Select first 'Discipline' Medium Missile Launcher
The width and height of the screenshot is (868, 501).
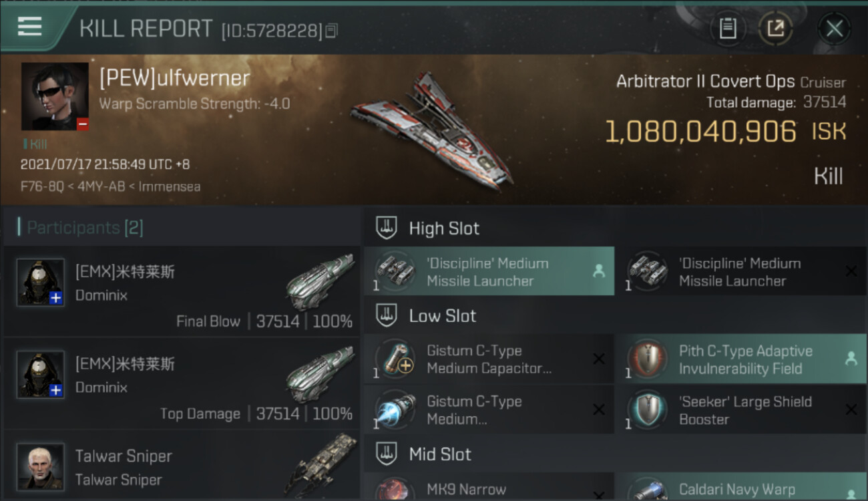tap(489, 271)
